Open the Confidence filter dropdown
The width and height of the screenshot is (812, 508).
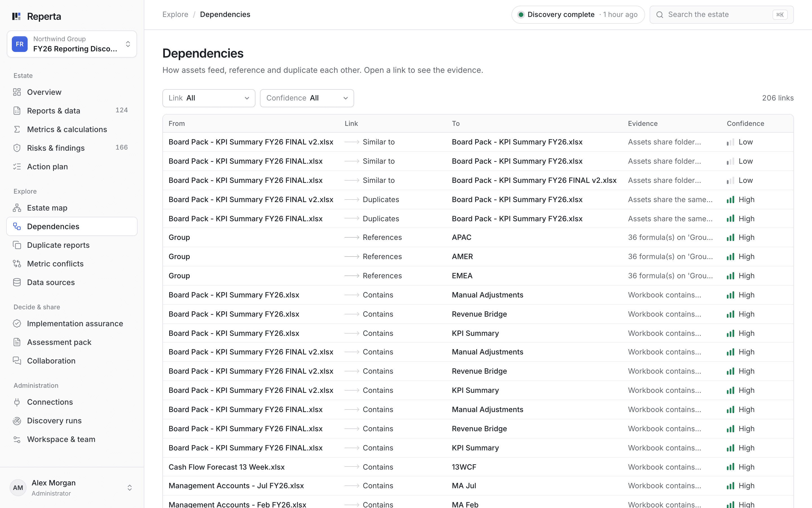click(x=307, y=98)
